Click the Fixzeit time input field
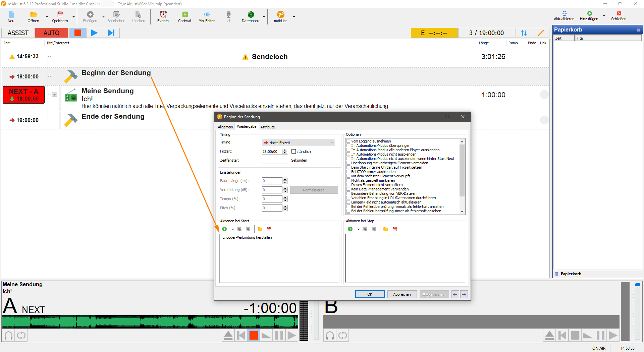The height and width of the screenshot is (352, 644). pos(272,152)
